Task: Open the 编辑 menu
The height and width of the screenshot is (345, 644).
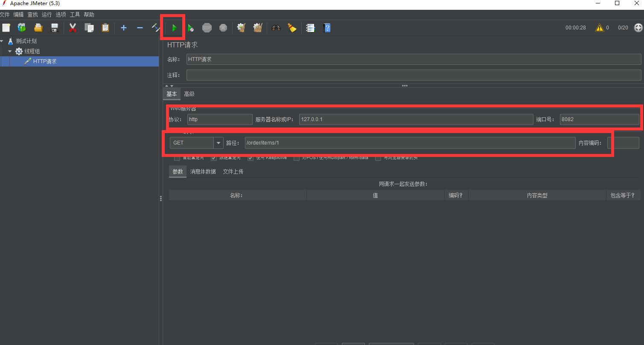Action: tap(19, 14)
